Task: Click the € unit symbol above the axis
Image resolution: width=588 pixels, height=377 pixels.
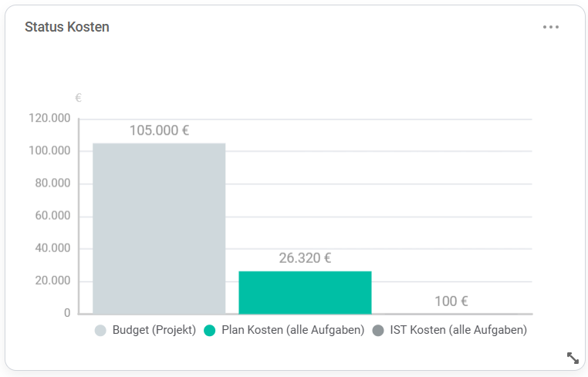Action: coord(78,98)
